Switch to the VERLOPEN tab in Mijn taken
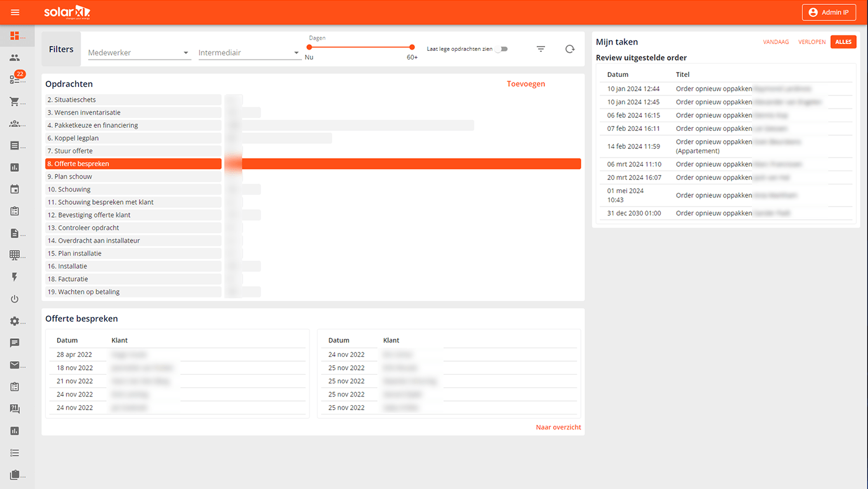Image resolution: width=868 pixels, height=489 pixels. pos(812,42)
